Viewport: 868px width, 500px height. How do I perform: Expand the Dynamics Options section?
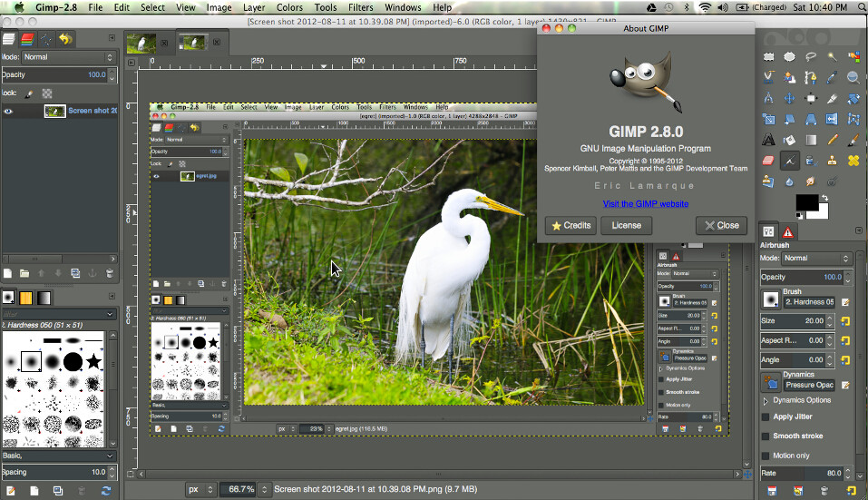point(766,400)
